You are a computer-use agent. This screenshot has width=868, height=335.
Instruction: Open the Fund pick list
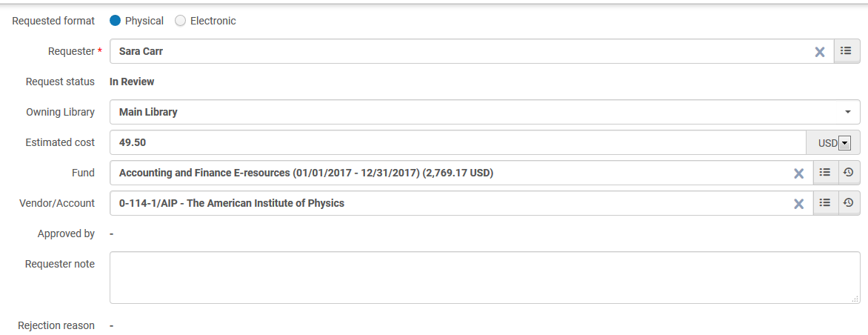825,173
